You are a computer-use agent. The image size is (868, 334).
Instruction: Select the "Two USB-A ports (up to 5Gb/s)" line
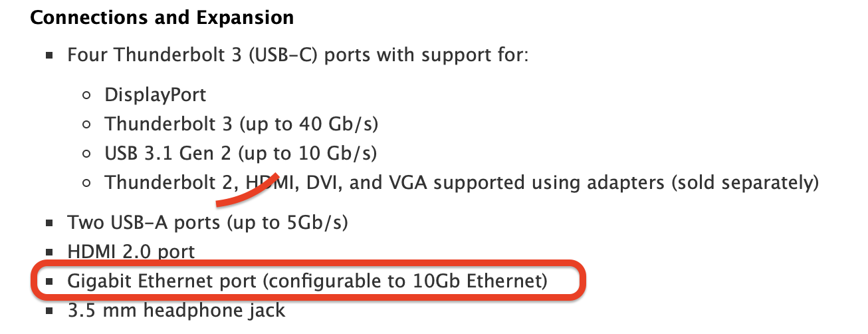coord(207,223)
